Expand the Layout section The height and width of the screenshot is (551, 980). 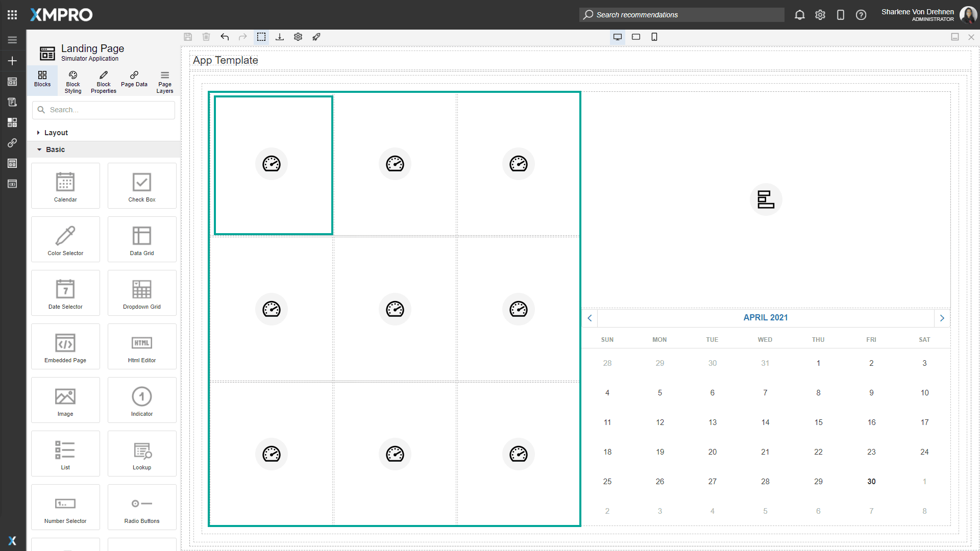56,133
